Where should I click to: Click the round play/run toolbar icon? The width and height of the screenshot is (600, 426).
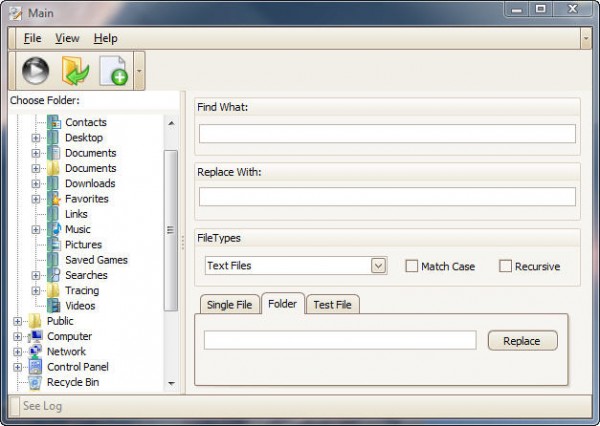tap(36, 72)
